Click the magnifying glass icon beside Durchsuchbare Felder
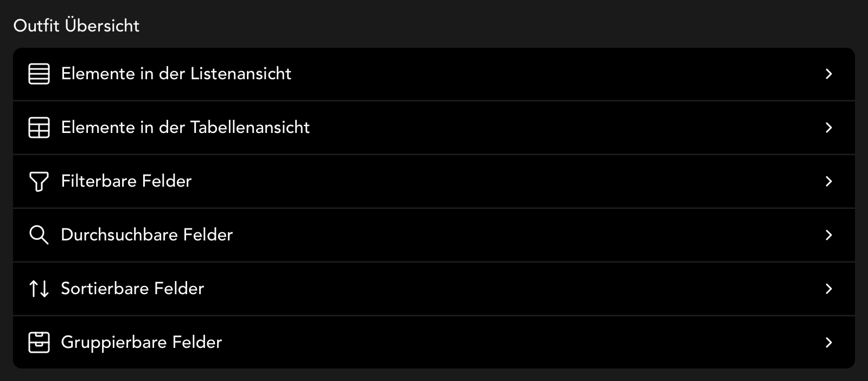Screen dimensions: 868x381 (39, 235)
